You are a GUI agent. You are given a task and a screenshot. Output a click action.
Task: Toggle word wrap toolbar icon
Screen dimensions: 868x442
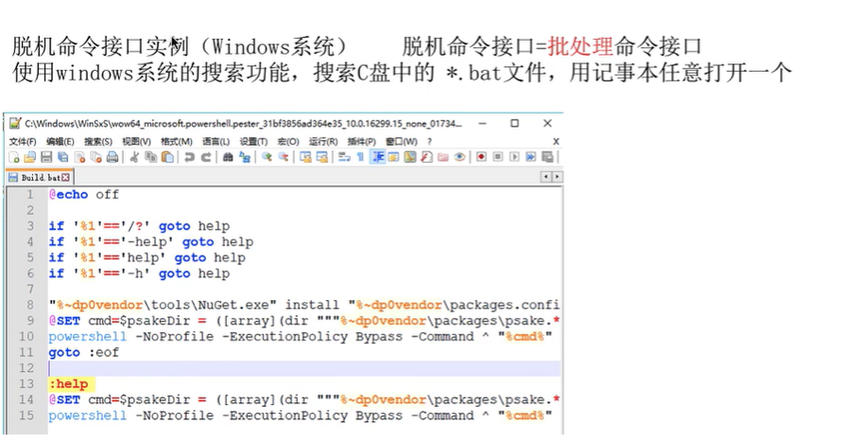coord(344,157)
